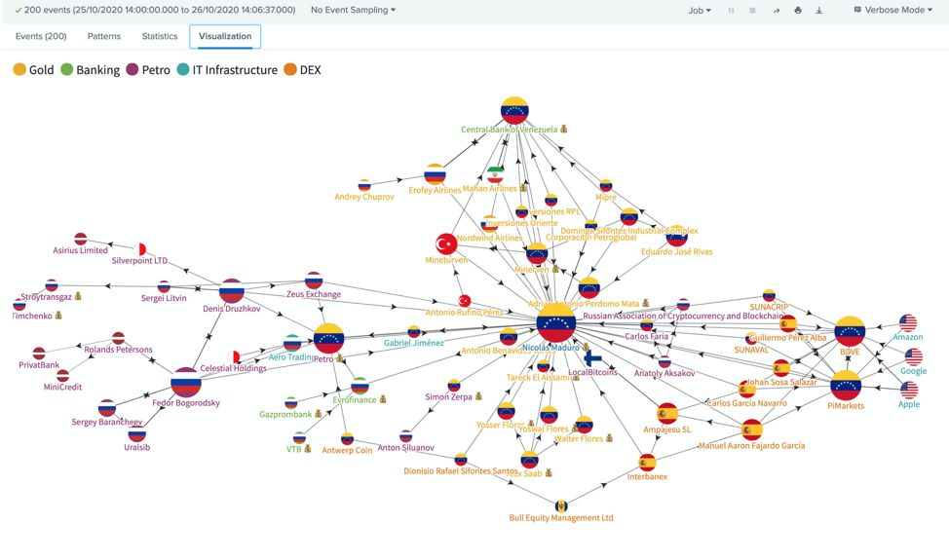Click the Gabriel Jiménez node
Screen dimensions: 949x560
click(414, 331)
